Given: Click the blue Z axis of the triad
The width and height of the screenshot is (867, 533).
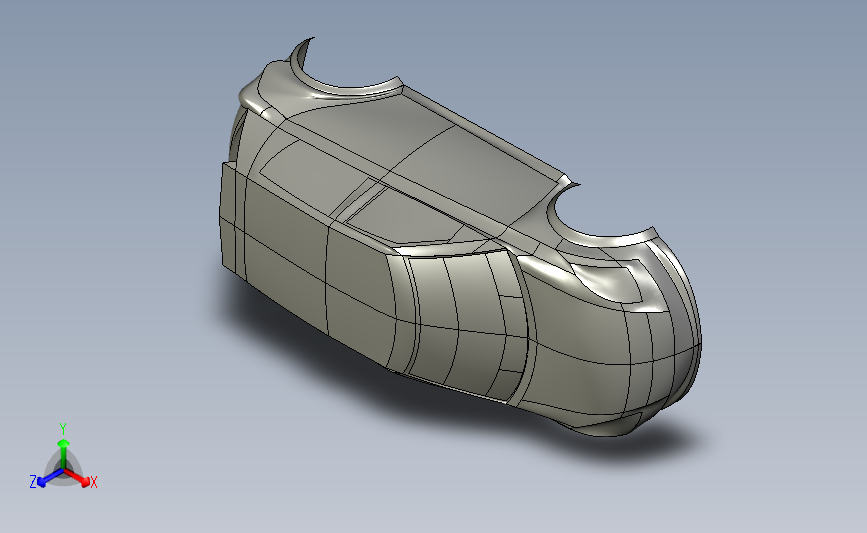Looking at the screenshot, I should [x=49, y=478].
